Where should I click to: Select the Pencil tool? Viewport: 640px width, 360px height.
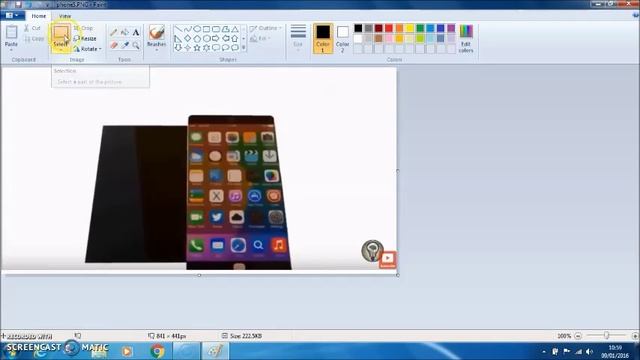click(x=114, y=32)
